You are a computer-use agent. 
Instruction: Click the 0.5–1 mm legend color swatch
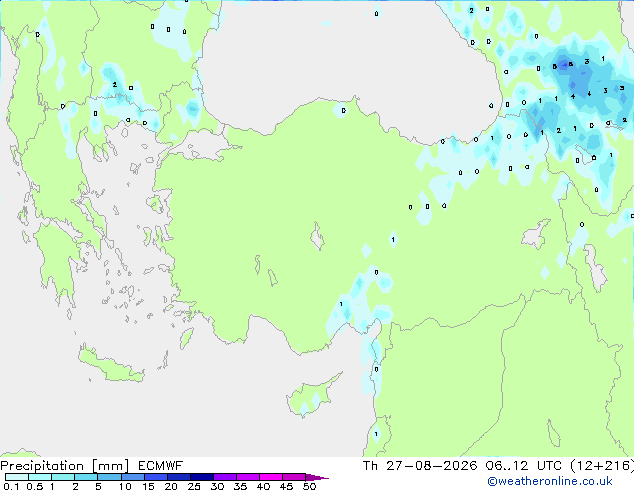(x=40, y=477)
